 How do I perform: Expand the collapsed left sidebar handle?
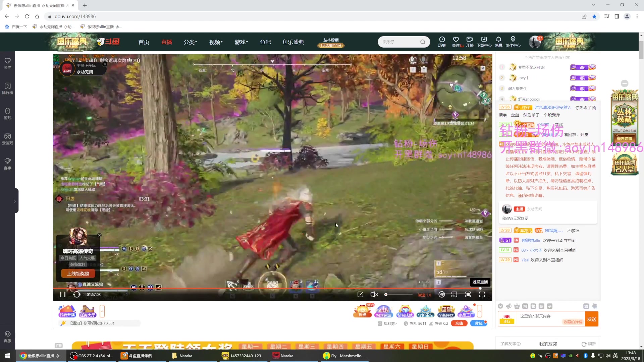coord(15,201)
